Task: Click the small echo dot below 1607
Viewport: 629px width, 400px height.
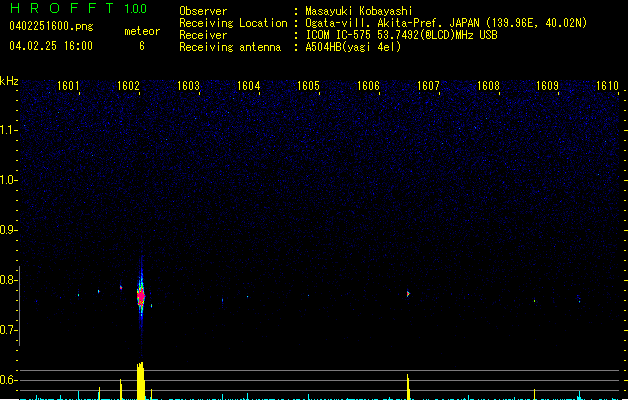Action: coord(408,293)
